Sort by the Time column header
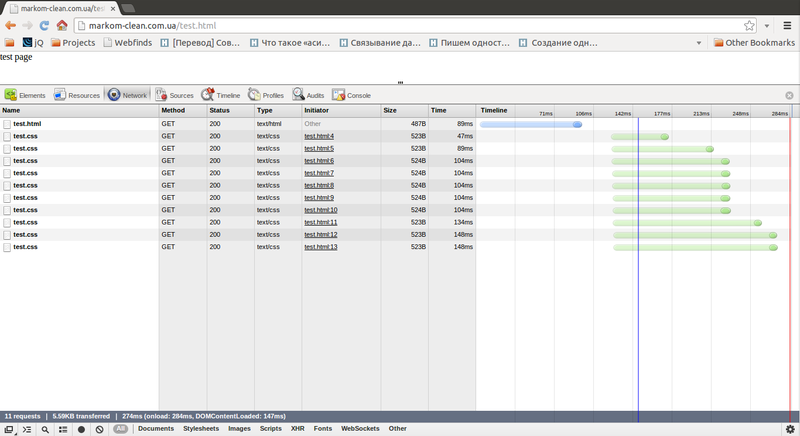800x436 pixels. (452, 110)
